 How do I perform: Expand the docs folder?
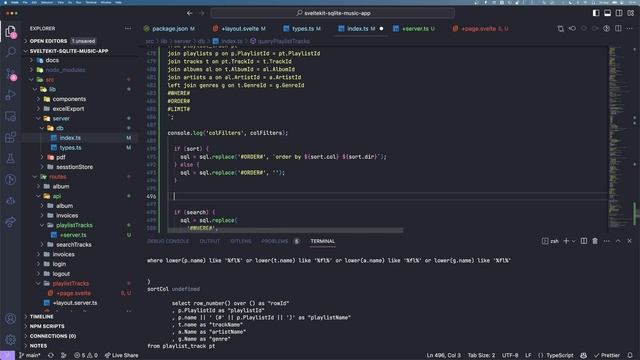(31, 60)
